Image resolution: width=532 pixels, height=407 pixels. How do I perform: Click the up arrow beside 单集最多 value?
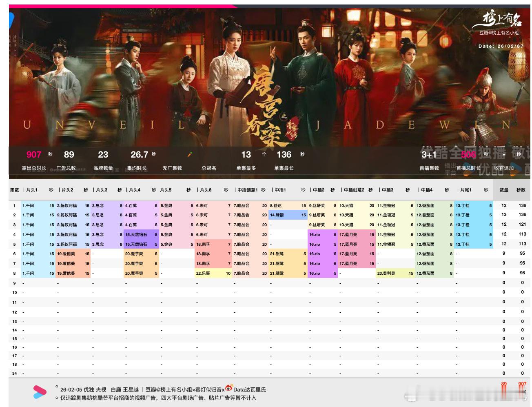264,154
